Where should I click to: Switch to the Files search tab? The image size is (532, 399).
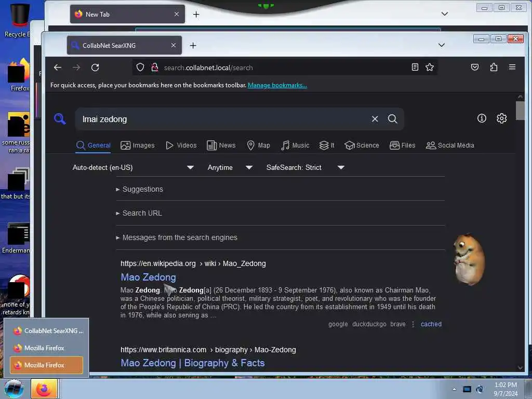pos(403,145)
